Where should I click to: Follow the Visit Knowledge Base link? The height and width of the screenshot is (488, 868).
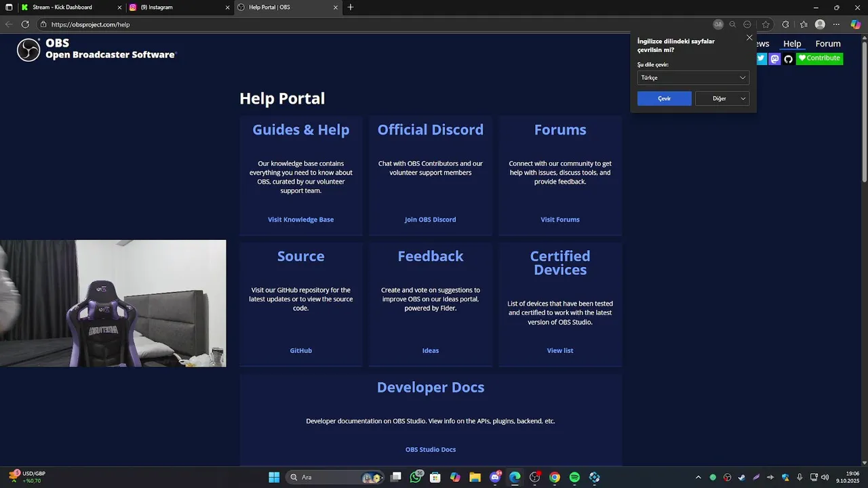click(x=300, y=220)
